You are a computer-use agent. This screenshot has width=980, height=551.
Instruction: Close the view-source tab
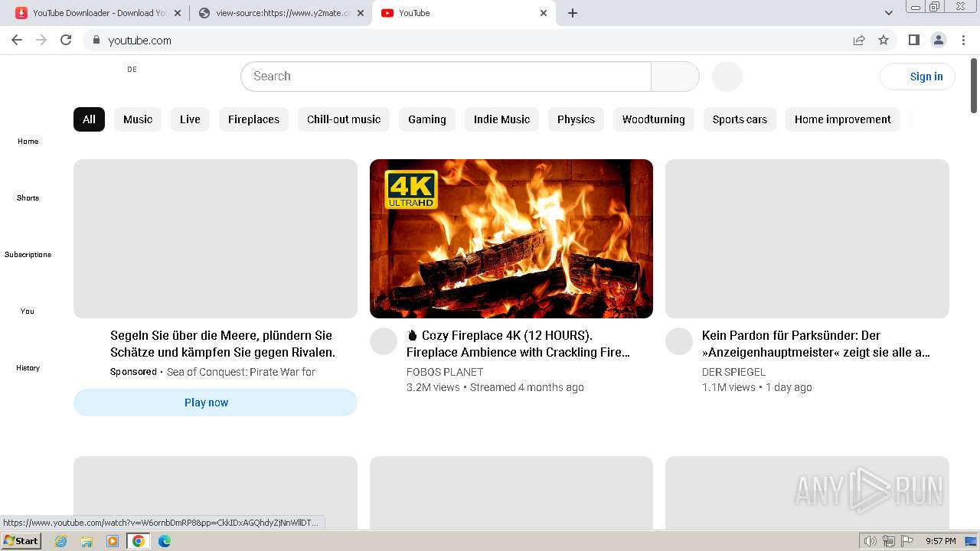click(361, 13)
